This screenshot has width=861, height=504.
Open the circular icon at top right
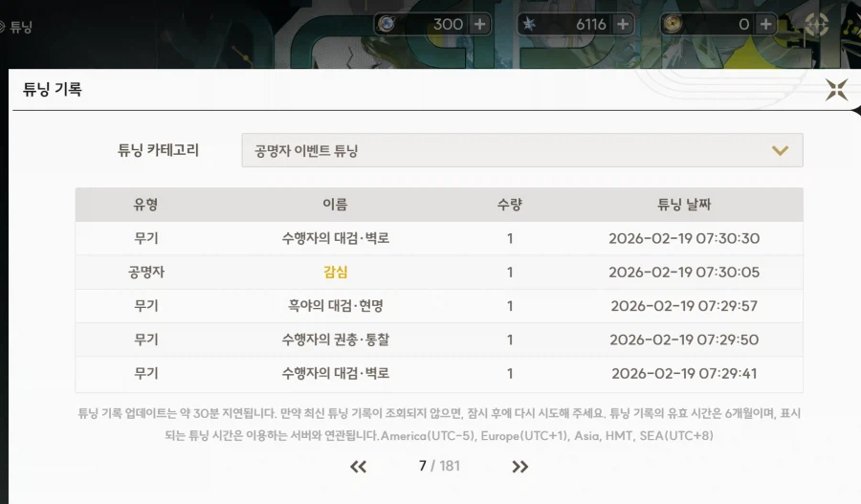[816, 24]
